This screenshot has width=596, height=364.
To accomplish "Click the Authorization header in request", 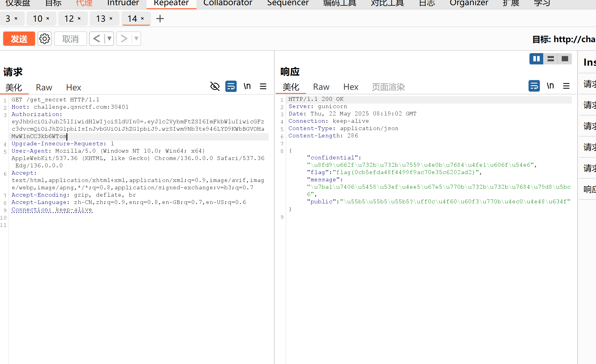I will coord(37,115).
